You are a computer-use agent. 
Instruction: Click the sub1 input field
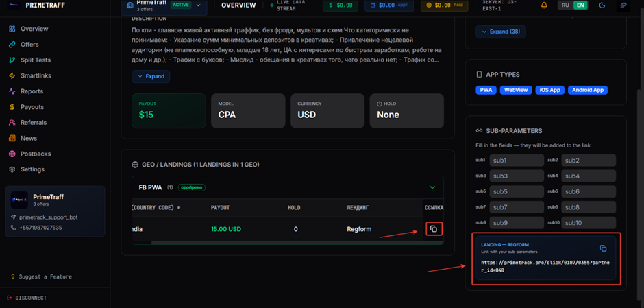[516, 161]
